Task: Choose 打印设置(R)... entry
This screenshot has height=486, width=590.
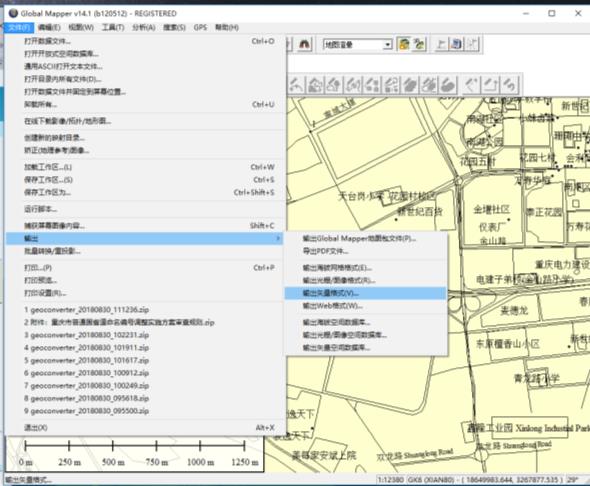Action: tap(145, 293)
